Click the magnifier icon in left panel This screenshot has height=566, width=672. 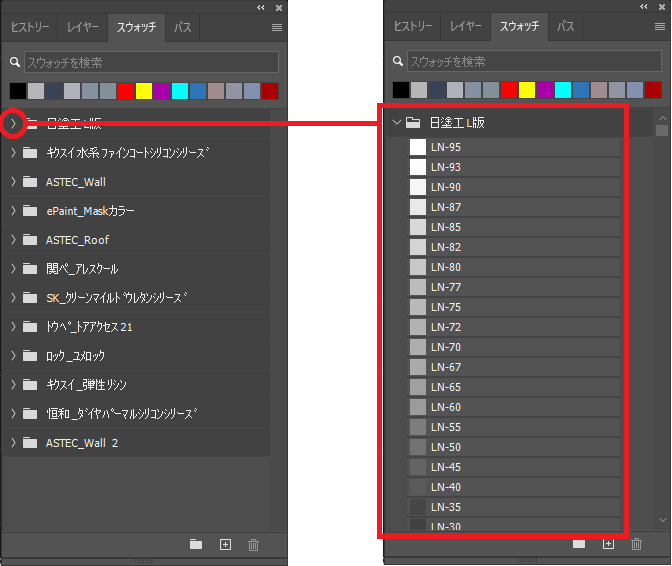click(15, 62)
